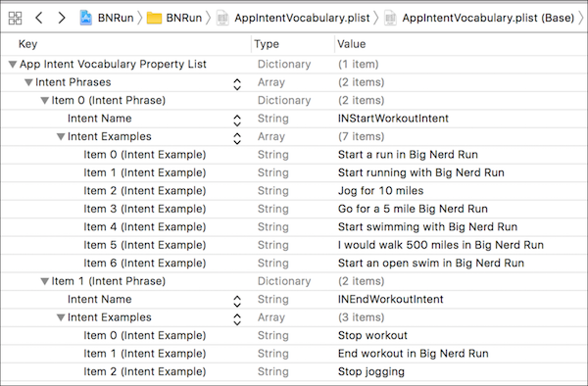Screen dimensions: 588x386
Task: Select Item 3 (Intent Example) key
Action: (144, 209)
